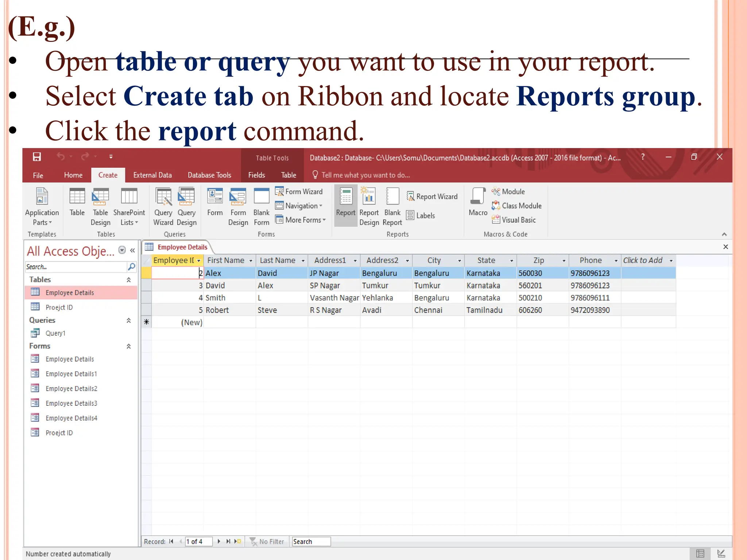747x560 pixels.
Task: Go to first record button
Action: pos(171,541)
